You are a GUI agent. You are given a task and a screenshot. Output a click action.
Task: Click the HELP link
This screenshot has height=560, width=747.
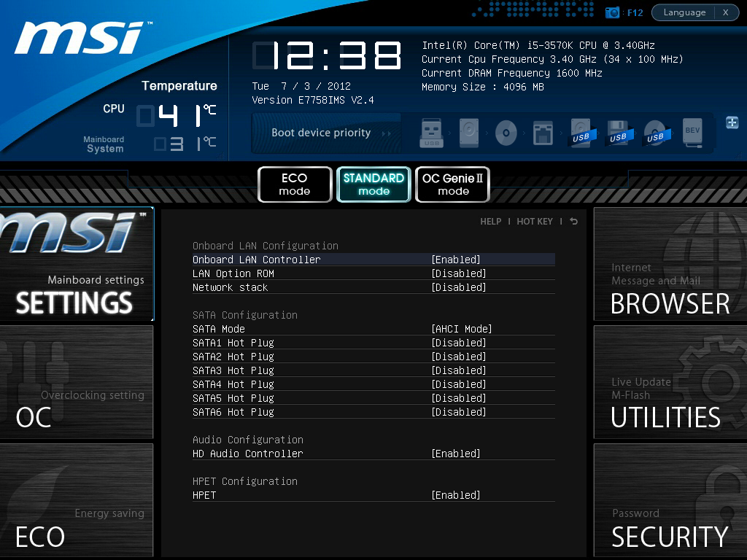point(491,222)
